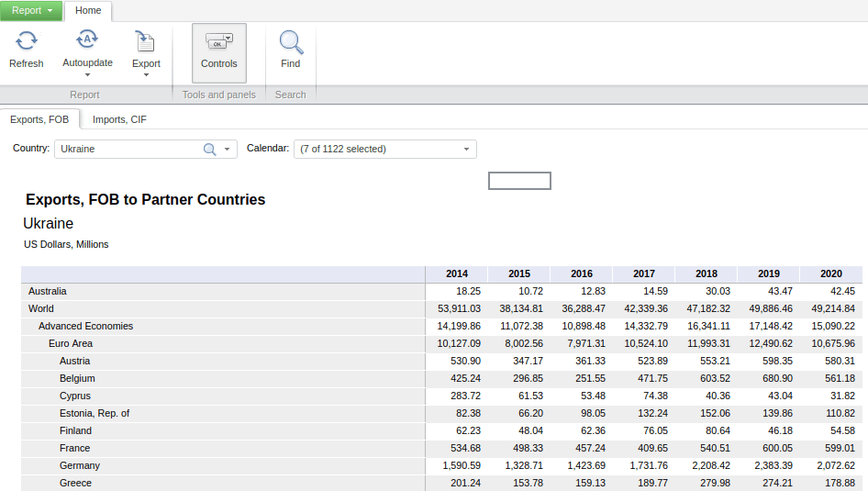This screenshot has width=868, height=491.
Task: Click the Country input field with Ukraine
Action: tap(128, 150)
